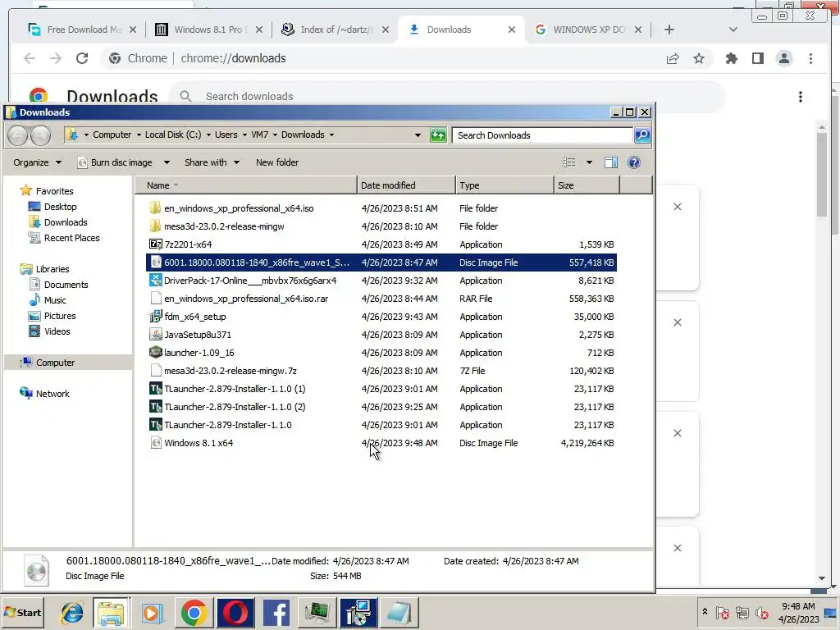The width and height of the screenshot is (840, 630).
Task: Open the Start menu
Action: coord(22,613)
